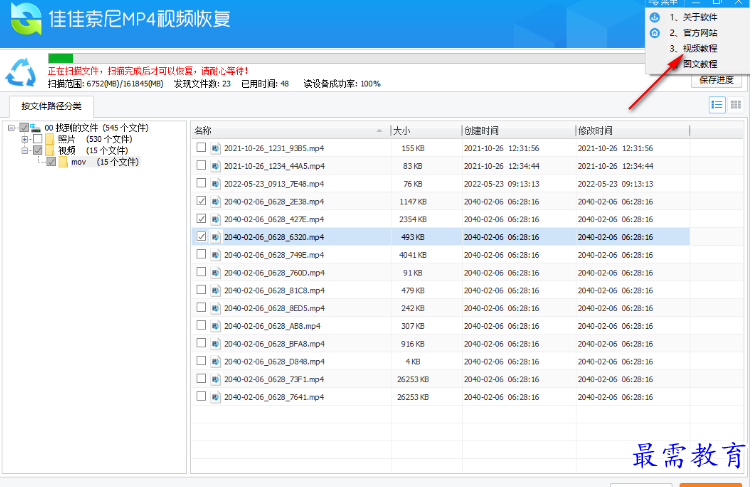Click the green scan progress bar
The width and height of the screenshot is (754, 487).
click(x=61, y=59)
